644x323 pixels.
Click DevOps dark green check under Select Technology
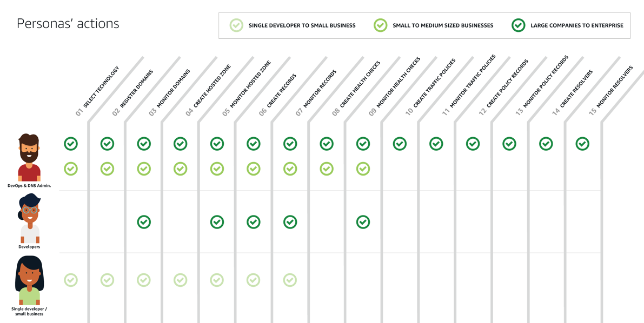[71, 144]
